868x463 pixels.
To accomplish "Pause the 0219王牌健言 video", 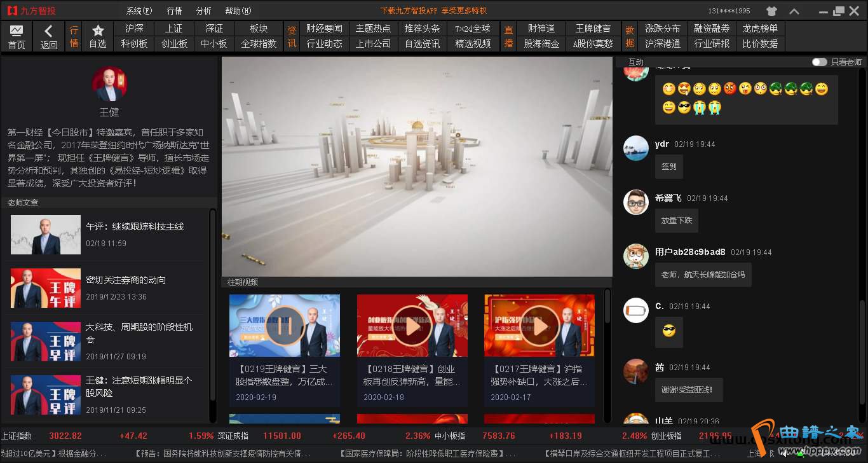I will click(284, 326).
